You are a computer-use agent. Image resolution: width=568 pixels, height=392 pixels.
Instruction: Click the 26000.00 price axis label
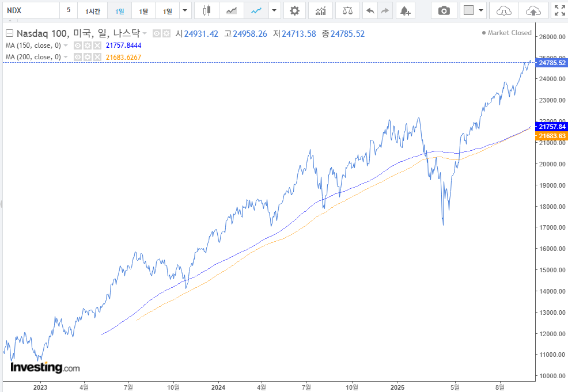(x=552, y=37)
